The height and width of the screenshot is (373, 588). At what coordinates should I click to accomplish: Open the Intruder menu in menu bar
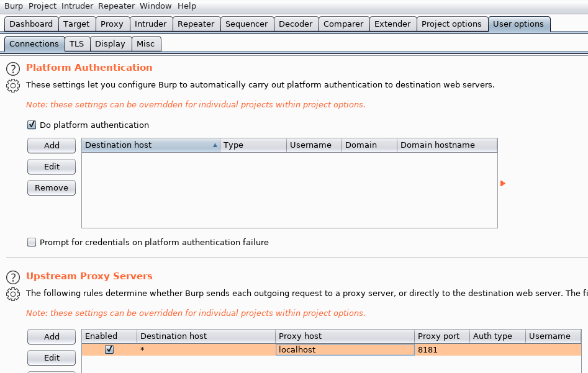click(x=77, y=6)
